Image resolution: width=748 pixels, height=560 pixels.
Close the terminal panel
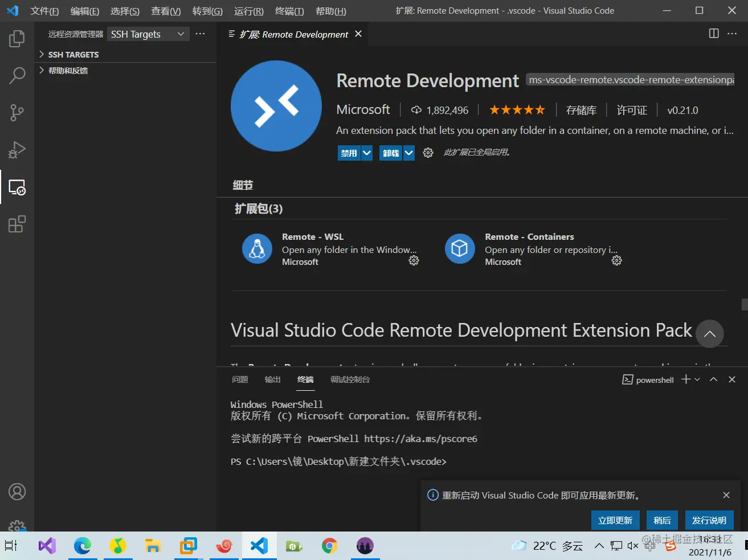click(732, 379)
